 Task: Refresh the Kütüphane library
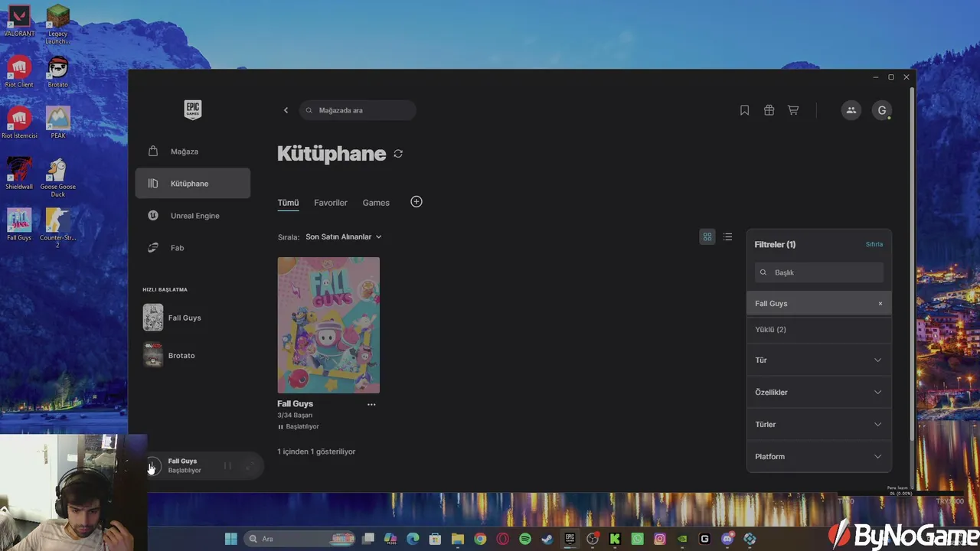point(398,154)
